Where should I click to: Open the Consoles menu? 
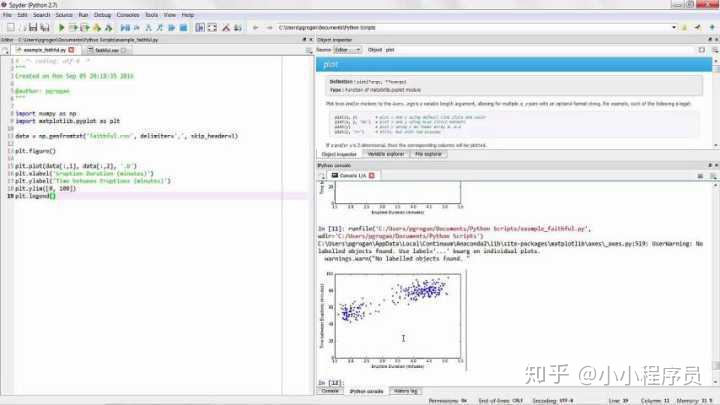pos(128,15)
